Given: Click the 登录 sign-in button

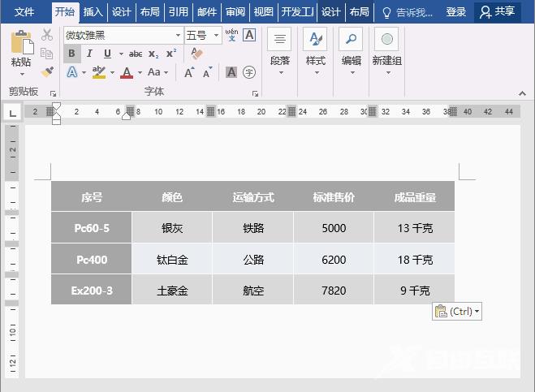Looking at the screenshot, I should click(456, 12).
